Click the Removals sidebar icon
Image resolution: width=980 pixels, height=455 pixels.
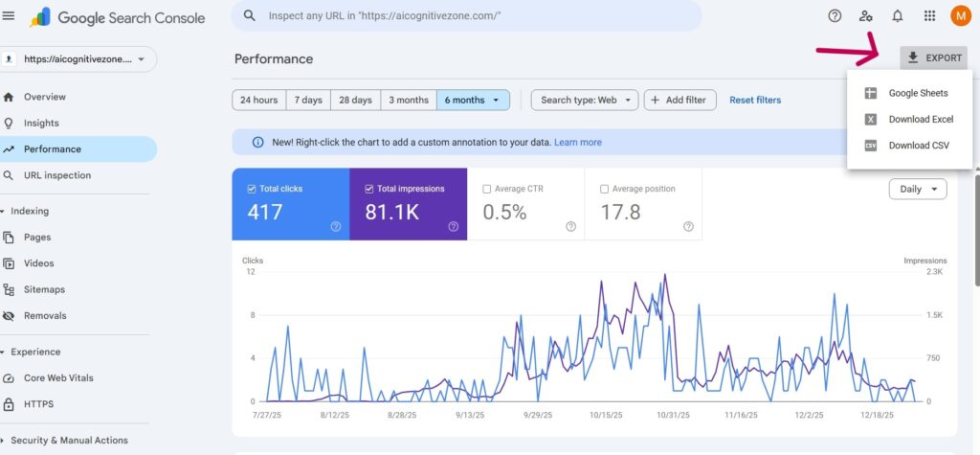[10, 315]
